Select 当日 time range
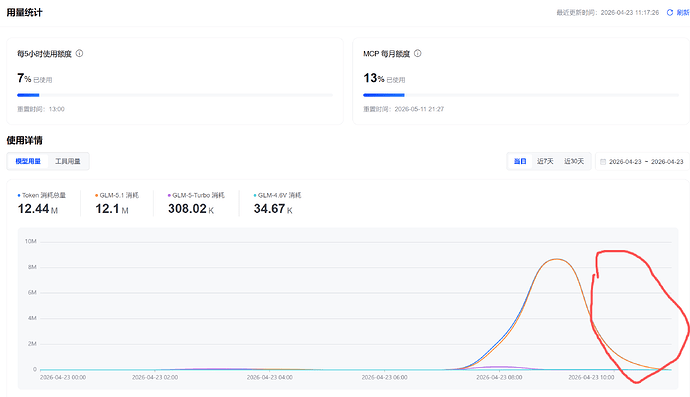The image size is (690, 397). click(520, 161)
